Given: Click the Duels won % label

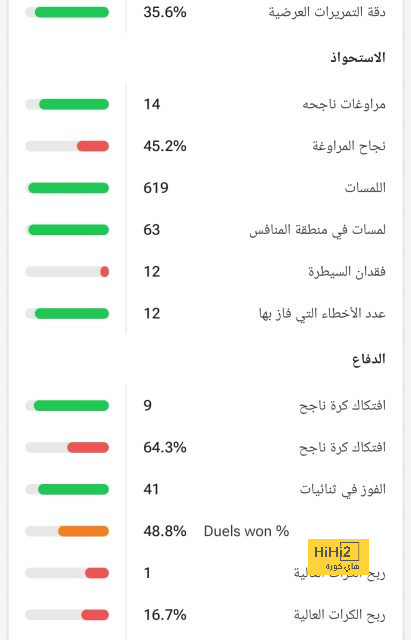Looking at the screenshot, I should tap(247, 531).
